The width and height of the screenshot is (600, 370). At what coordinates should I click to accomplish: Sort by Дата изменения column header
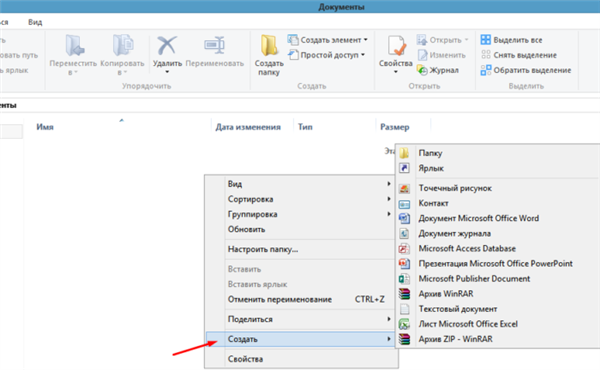click(248, 127)
